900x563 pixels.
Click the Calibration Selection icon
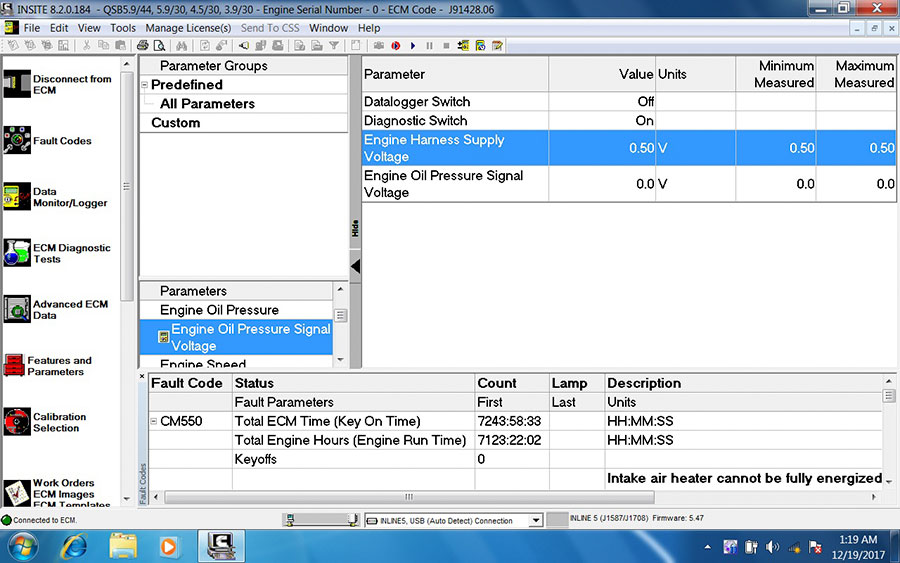click(x=17, y=422)
